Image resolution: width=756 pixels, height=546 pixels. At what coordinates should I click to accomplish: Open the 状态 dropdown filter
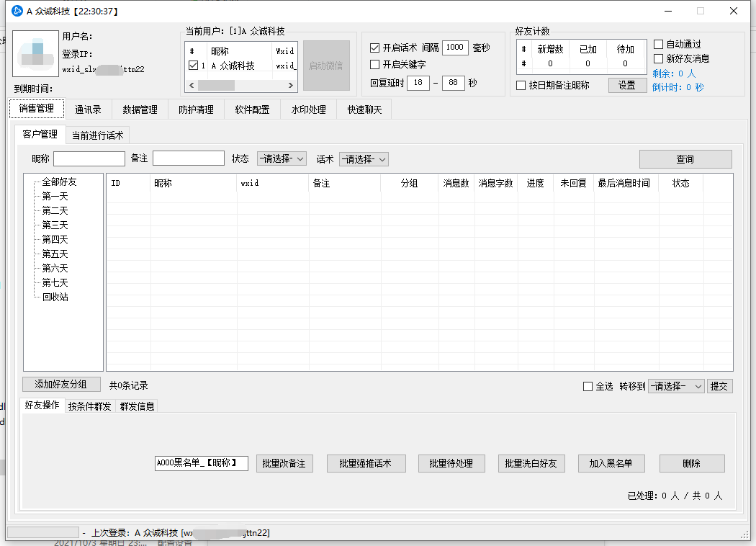pos(282,159)
